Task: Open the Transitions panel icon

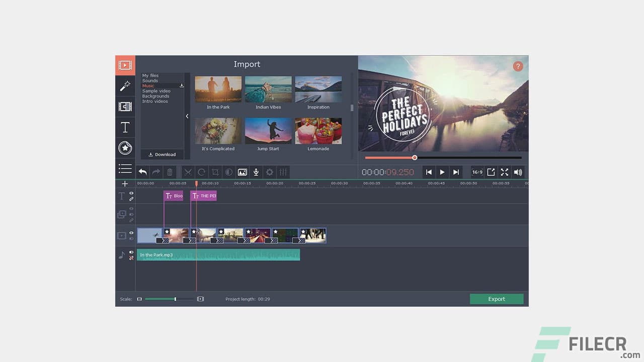Action: pos(125,106)
